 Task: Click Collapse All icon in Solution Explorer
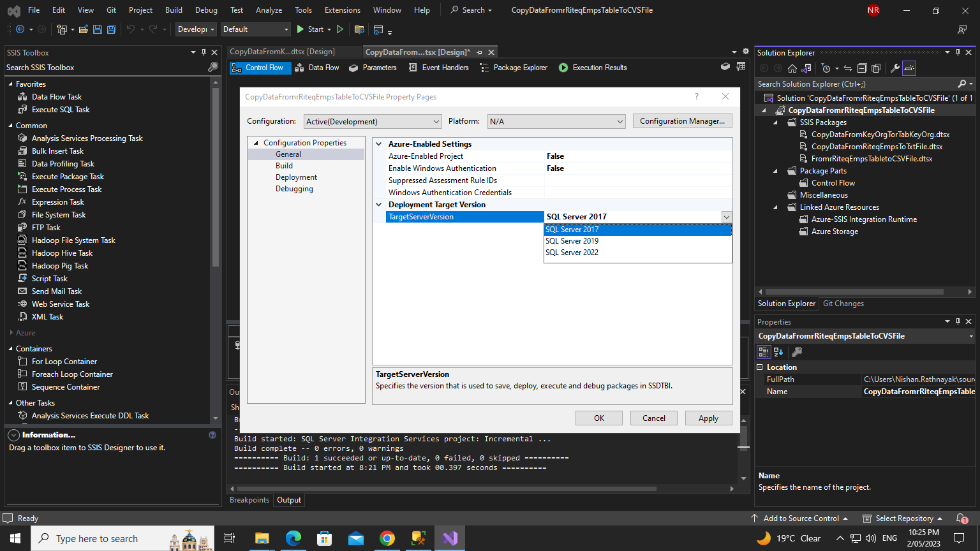click(x=862, y=68)
